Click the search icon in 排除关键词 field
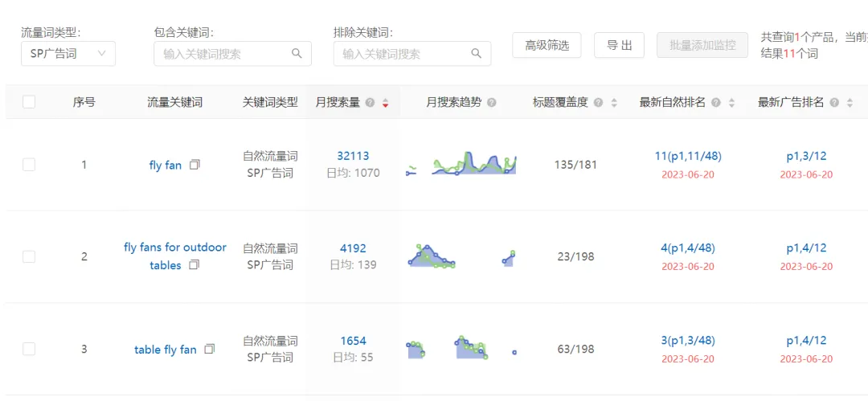This screenshot has height=401, width=868. point(476,53)
